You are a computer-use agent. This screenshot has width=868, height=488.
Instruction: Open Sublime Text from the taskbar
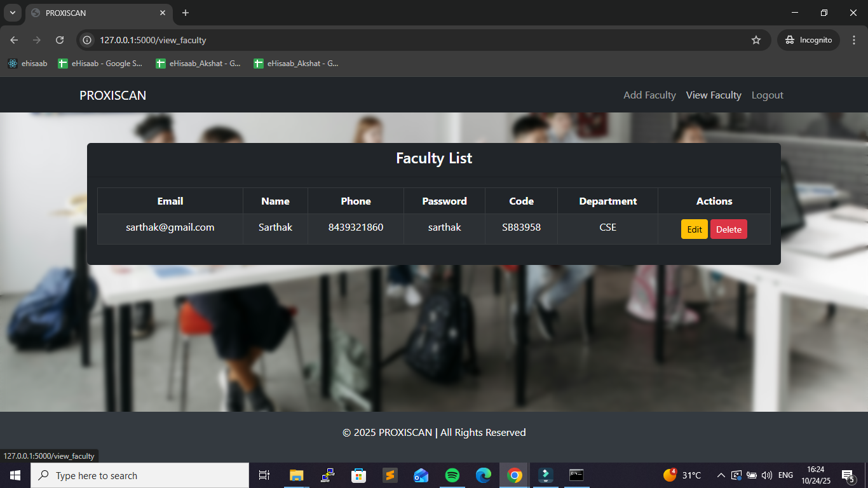(x=390, y=475)
